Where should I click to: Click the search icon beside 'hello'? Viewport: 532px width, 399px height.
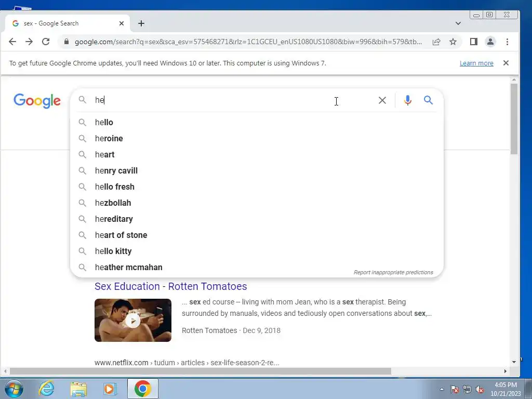[83, 122]
